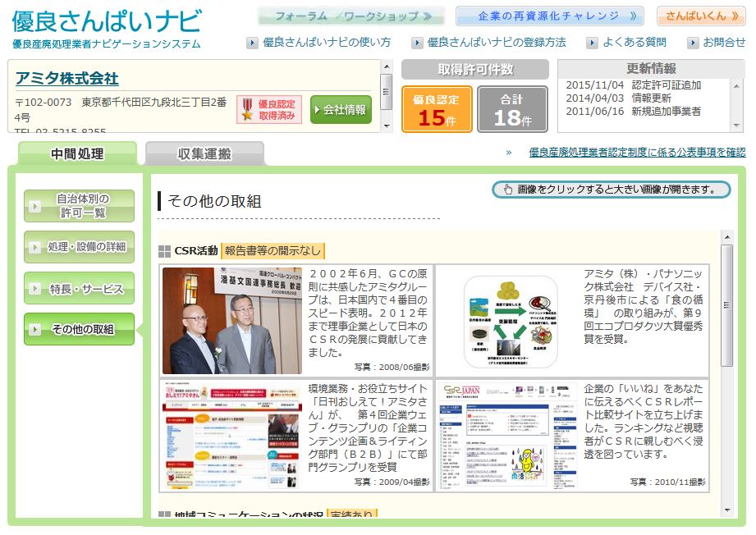Viewport: 756px width, 535px height.
Task: Click the 写真：2010/11撮影 caption
Action: 668,482
